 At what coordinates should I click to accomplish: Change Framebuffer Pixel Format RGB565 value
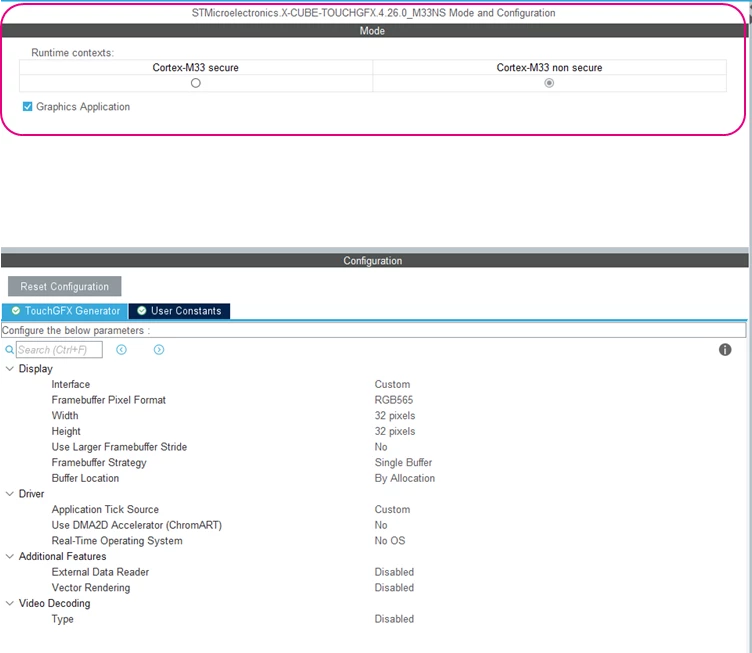click(x=394, y=400)
